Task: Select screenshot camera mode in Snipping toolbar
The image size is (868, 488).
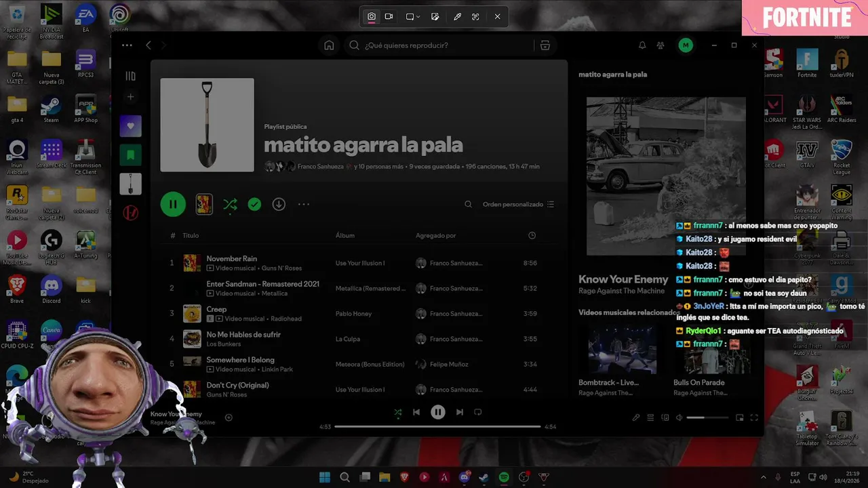Action: (x=372, y=16)
